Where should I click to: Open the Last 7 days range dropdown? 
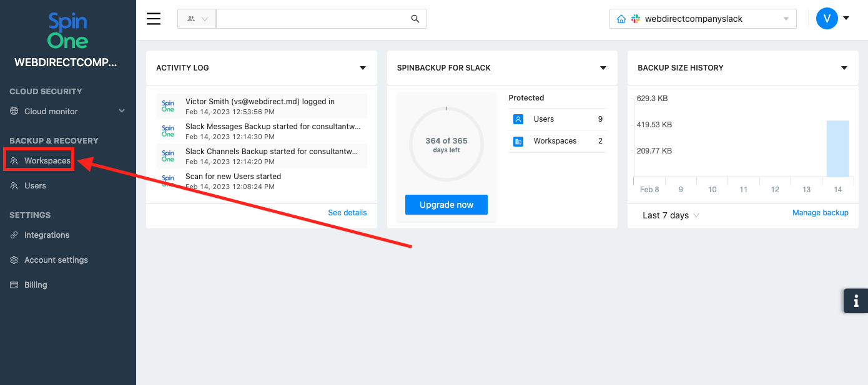[x=671, y=215]
